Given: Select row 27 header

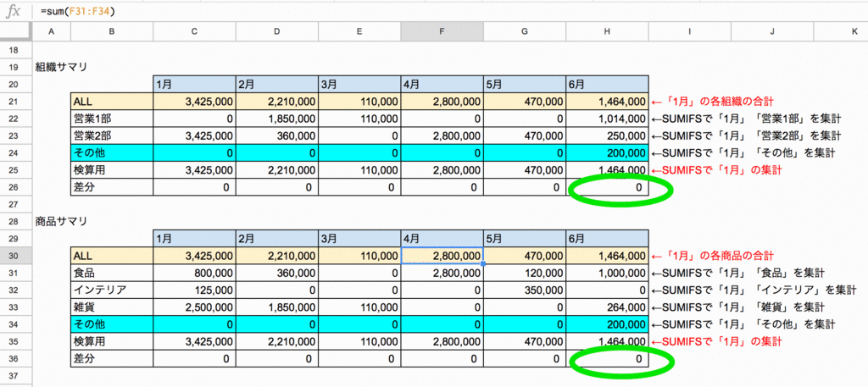Looking at the screenshot, I should (16, 205).
